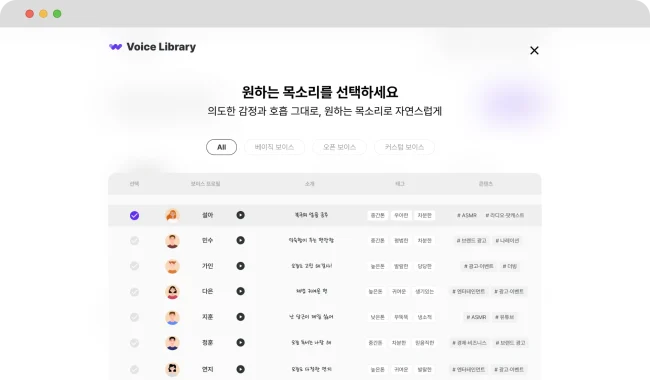Click the red macOS close window button

click(29, 14)
